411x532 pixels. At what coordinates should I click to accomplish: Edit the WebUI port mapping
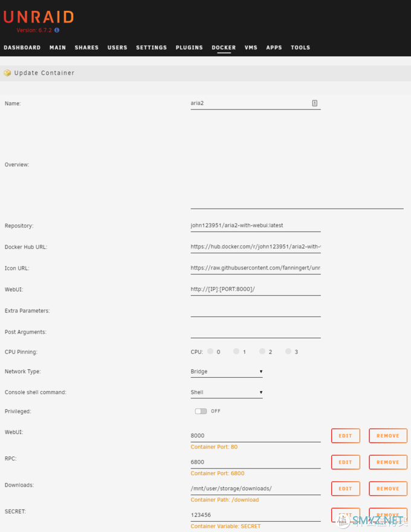pos(346,436)
